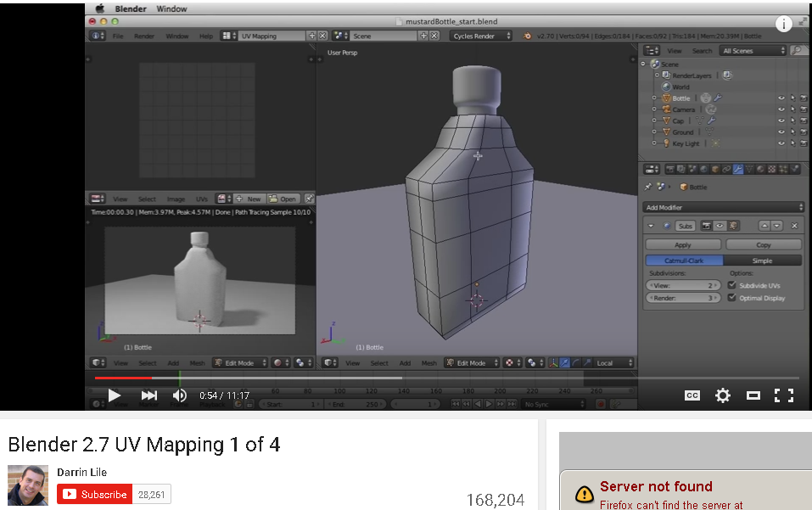Open the Add Modifier dropdown

(724, 207)
